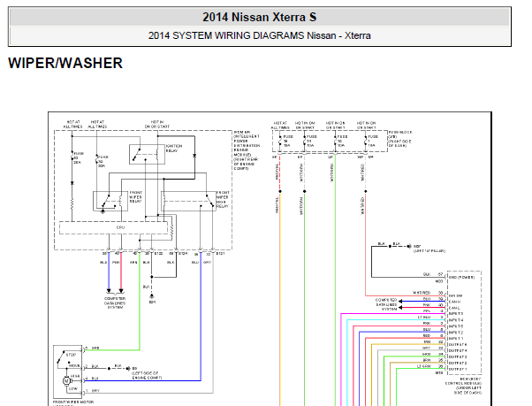The width and height of the screenshot is (532, 406).
Task: Click the INPUT 4 terminal label
Action: pos(456,320)
